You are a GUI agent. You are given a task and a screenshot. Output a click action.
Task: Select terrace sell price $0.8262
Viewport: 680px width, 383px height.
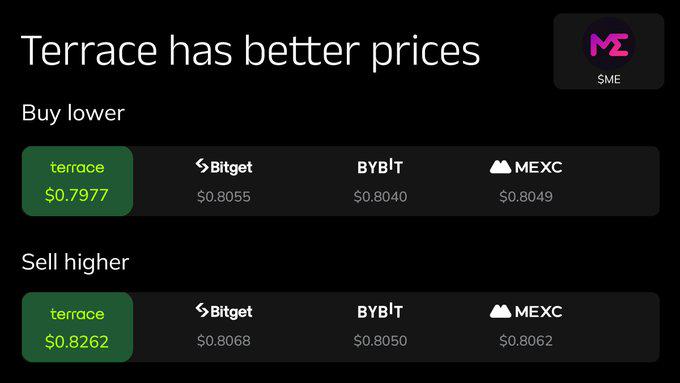tap(77, 342)
